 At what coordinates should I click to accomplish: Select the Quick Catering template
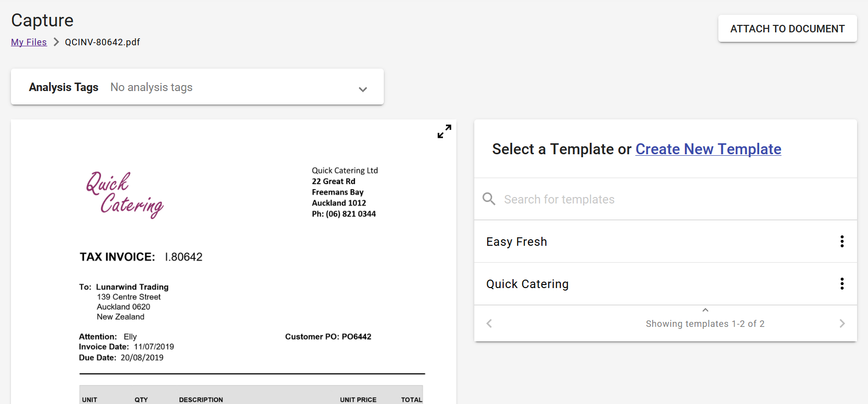pos(527,284)
